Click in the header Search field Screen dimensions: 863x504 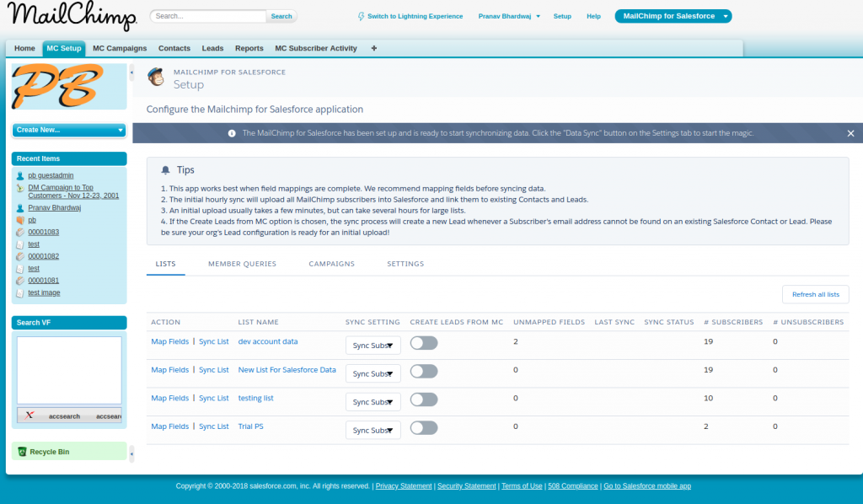[x=208, y=17]
